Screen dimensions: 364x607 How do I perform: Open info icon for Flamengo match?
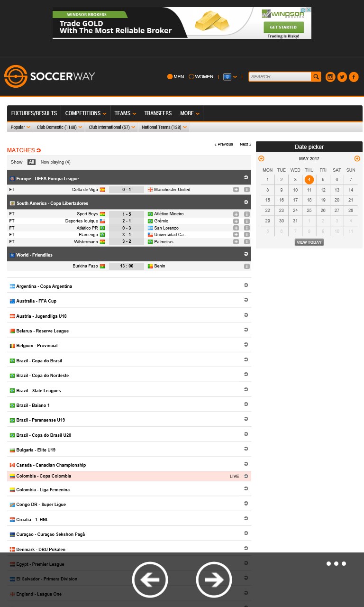[247, 235]
